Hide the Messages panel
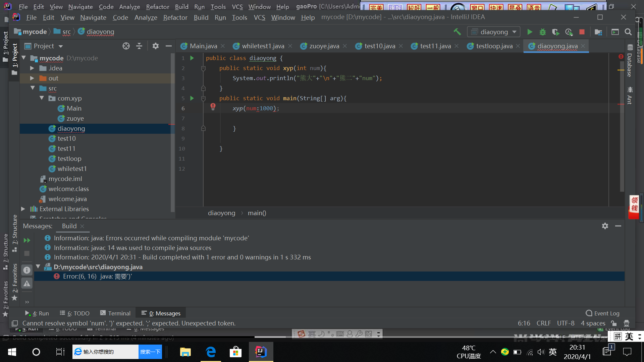 pyautogui.click(x=618, y=226)
